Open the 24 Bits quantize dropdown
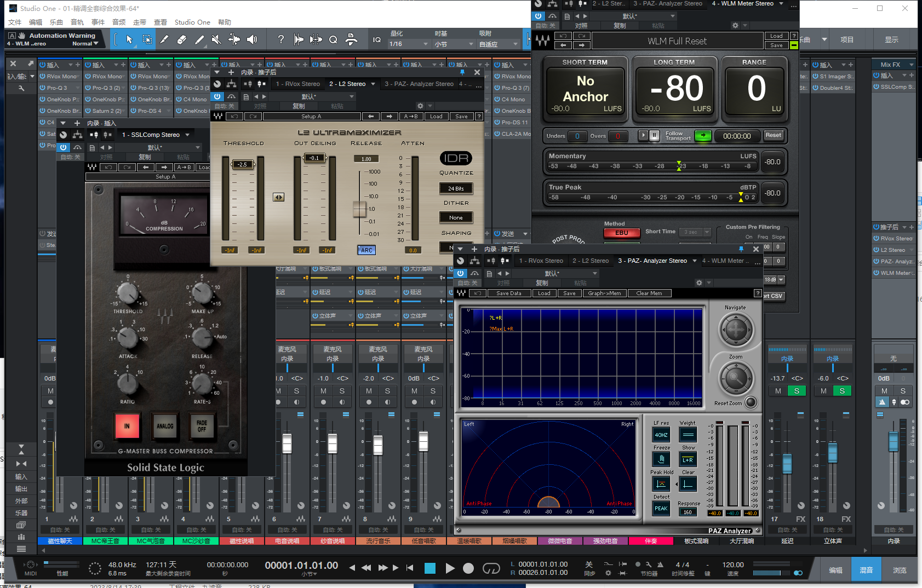The height and width of the screenshot is (588, 922). [x=456, y=188]
